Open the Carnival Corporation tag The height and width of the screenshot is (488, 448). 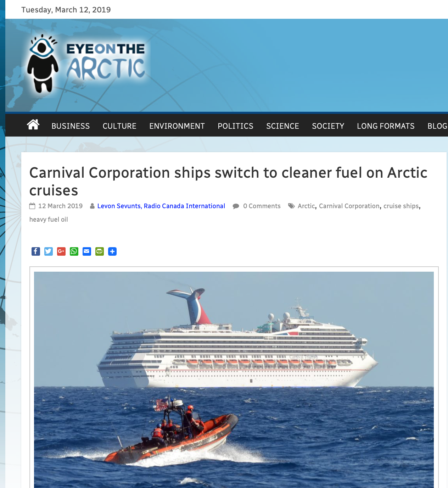(349, 206)
